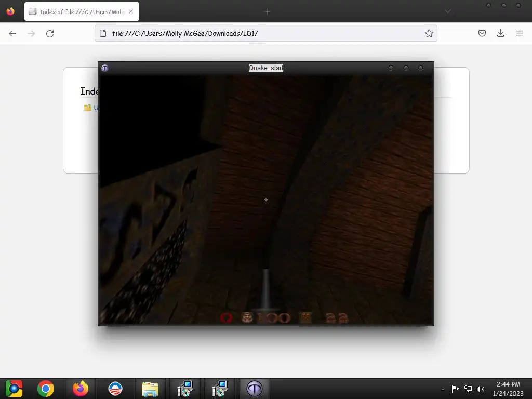532x399 pixels.
Task: Reload the current page
Action: (x=50, y=33)
